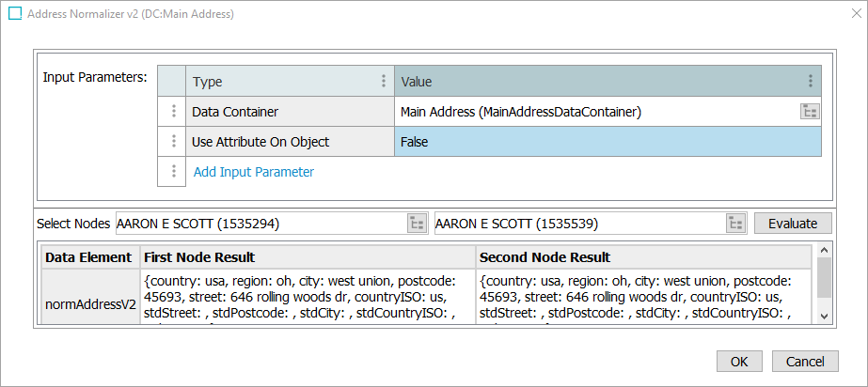Click the first node field AARON E SCOTT (1535294)

click(260, 224)
